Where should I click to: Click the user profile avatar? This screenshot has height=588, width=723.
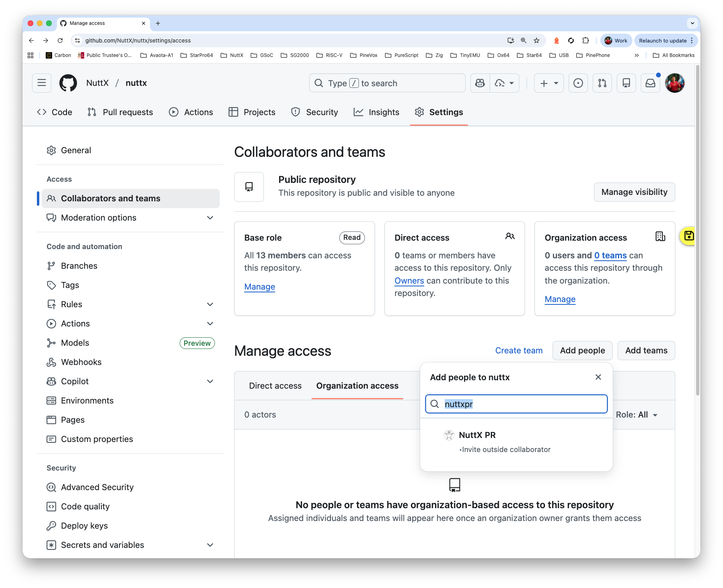coord(674,83)
